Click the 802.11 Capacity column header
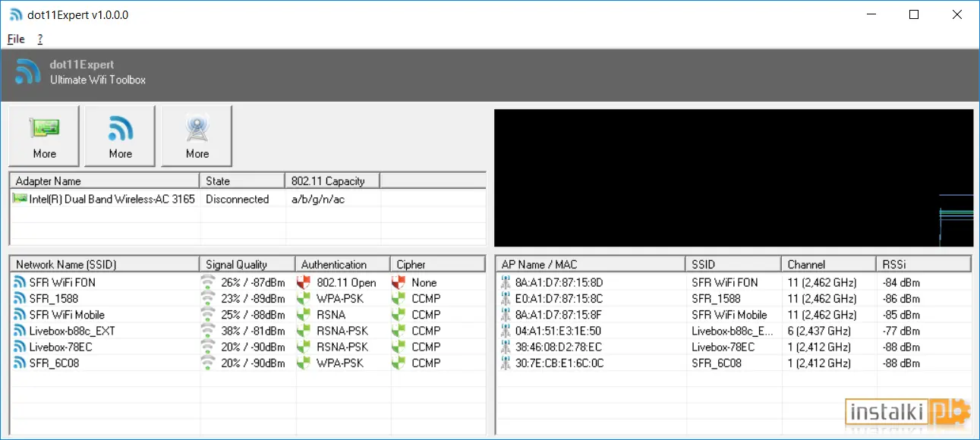The width and height of the screenshot is (980, 440). (333, 181)
